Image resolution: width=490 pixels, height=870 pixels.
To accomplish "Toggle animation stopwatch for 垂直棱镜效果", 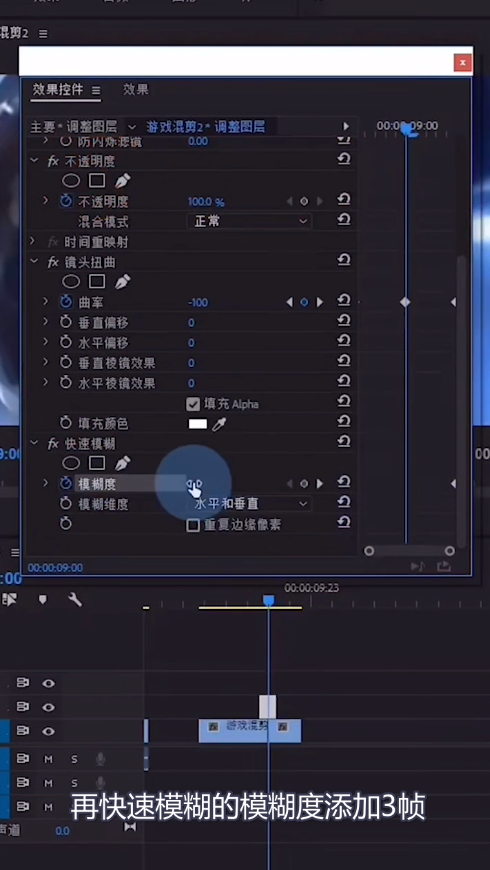I will tap(66, 363).
